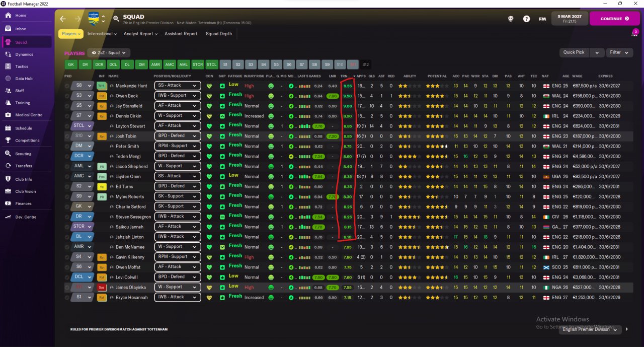Open the International tab menu
Image resolution: width=644 pixels, height=347 pixels.
pyautogui.click(x=102, y=34)
